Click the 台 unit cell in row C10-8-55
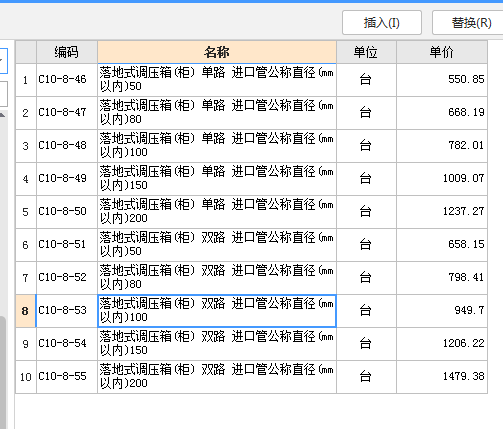503x429 pixels. pyautogui.click(x=366, y=377)
